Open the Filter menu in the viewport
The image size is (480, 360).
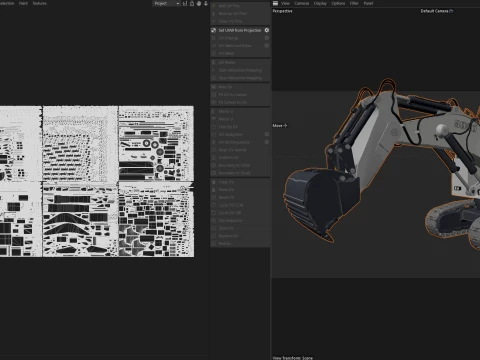point(354,3)
